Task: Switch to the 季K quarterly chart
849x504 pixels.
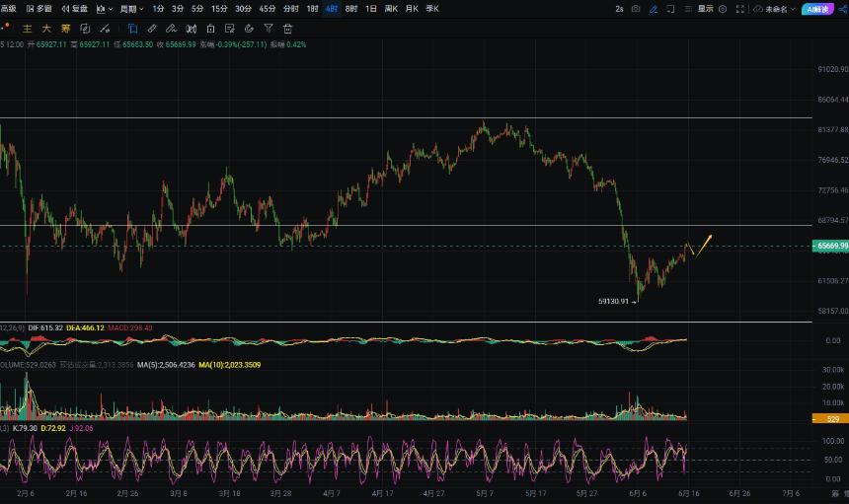Action: coord(432,9)
